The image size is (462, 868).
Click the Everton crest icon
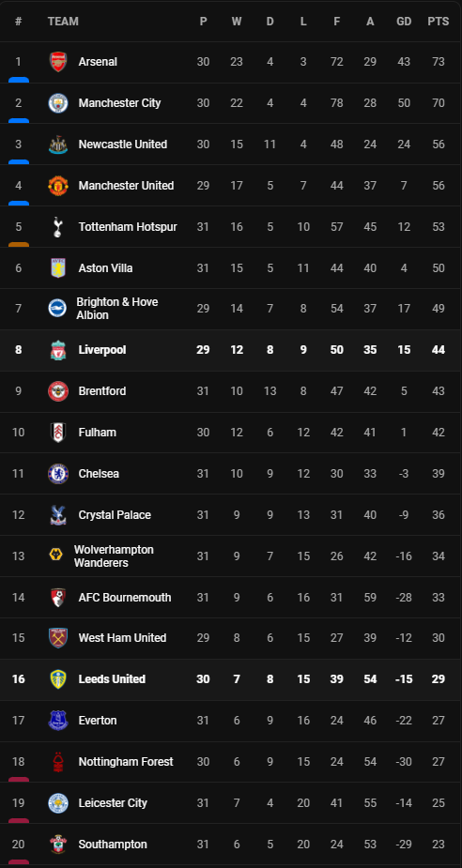pyautogui.click(x=57, y=721)
